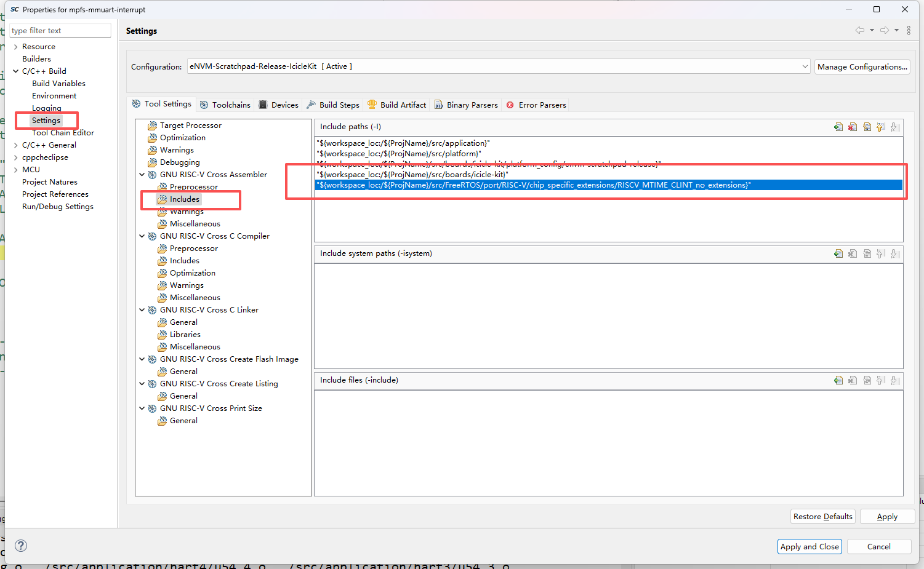Add a new include system path (-isystem)
924x569 pixels.
pyautogui.click(x=838, y=253)
